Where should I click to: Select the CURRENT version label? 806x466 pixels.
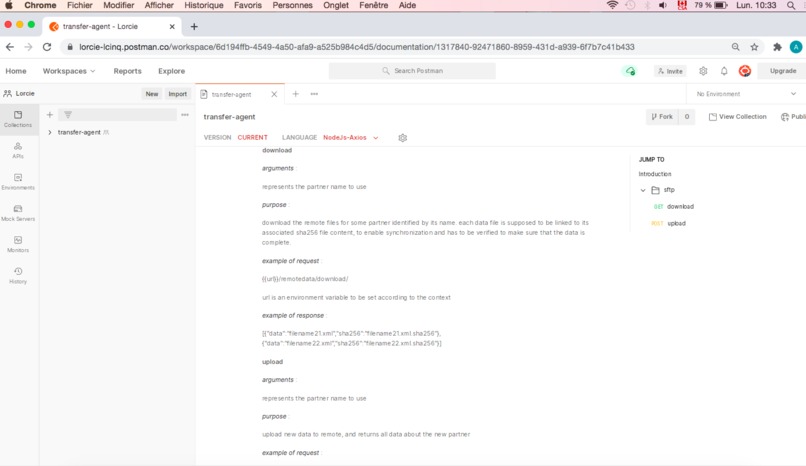(252, 138)
